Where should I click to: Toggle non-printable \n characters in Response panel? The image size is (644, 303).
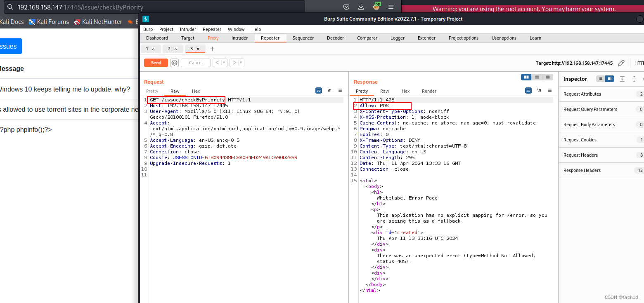tap(539, 90)
